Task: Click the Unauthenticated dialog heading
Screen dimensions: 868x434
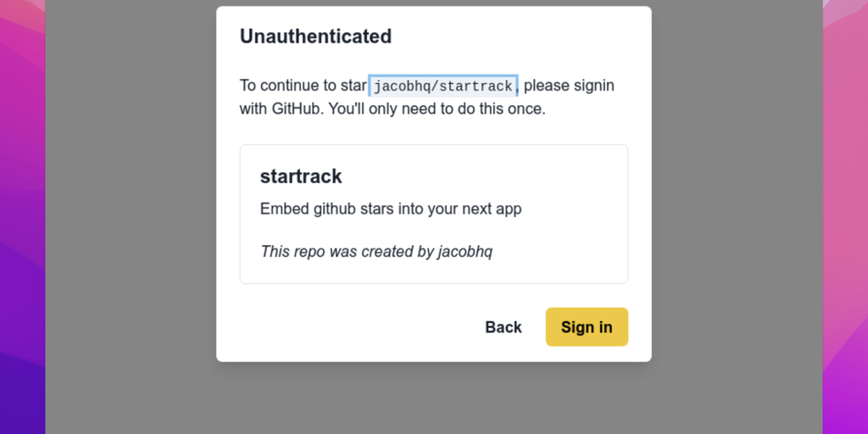Action: (x=315, y=36)
